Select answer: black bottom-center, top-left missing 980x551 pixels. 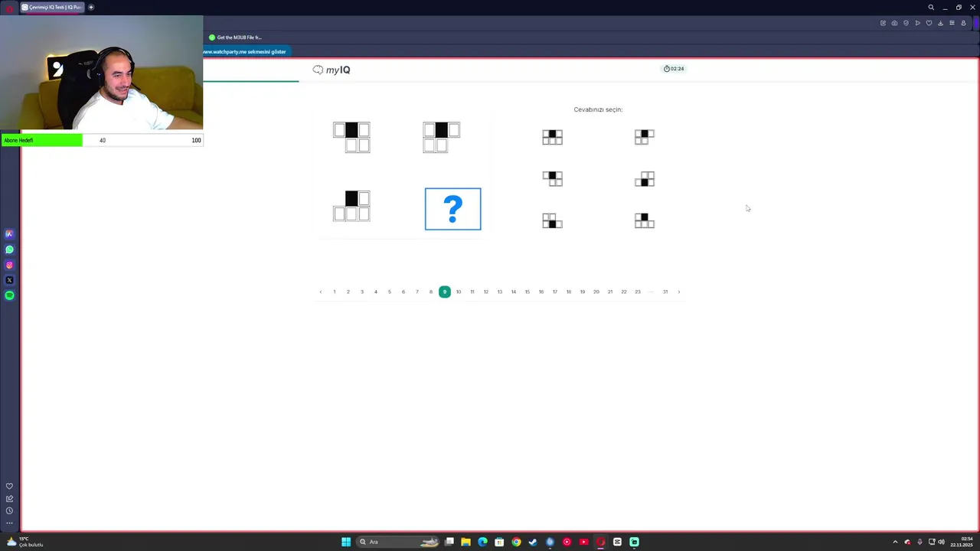644,179
